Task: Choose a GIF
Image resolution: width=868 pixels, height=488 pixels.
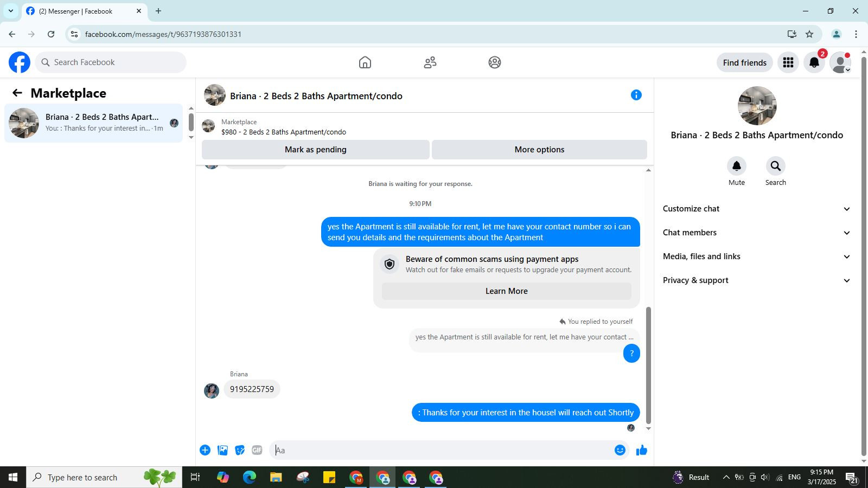Action: click(x=257, y=450)
